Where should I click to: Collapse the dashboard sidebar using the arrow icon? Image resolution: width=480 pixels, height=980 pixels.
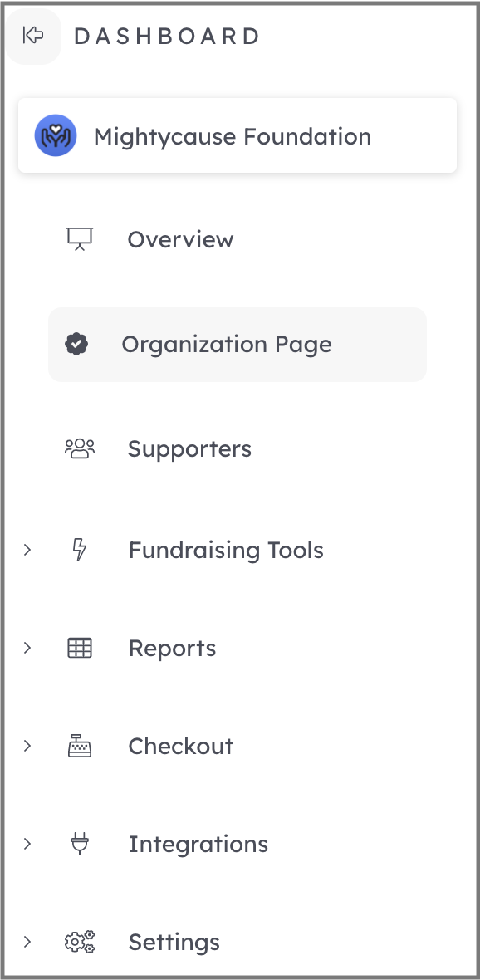coord(32,36)
